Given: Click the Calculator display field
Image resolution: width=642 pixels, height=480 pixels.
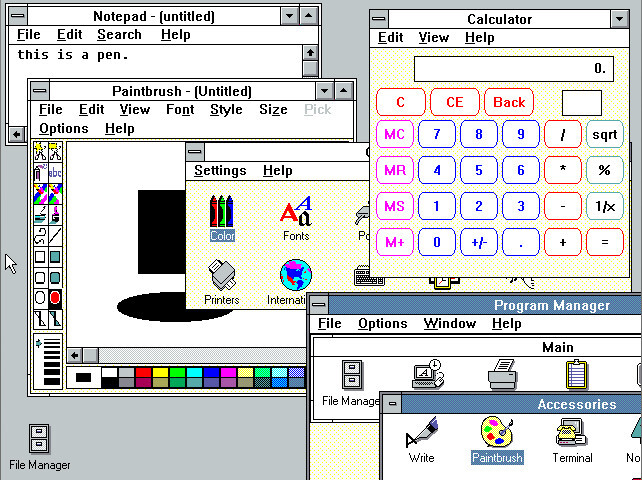Looking at the screenshot, I should pyautogui.click(x=514, y=69).
